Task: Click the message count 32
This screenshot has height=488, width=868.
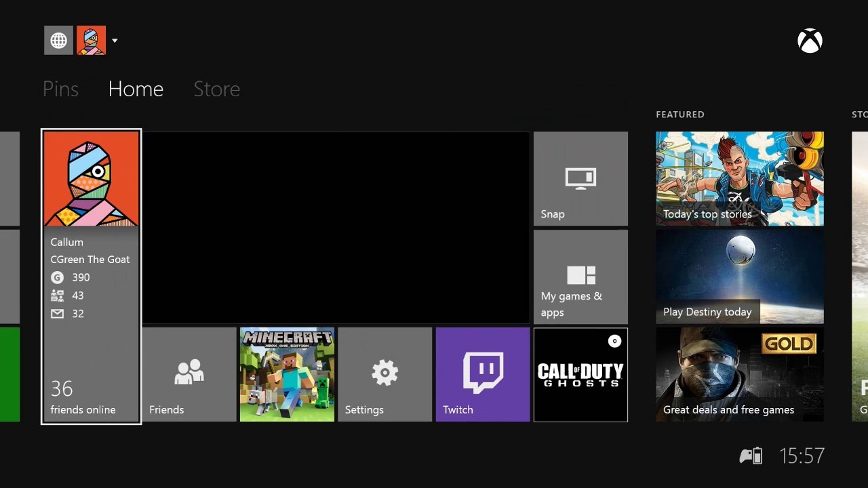Action: click(78, 314)
